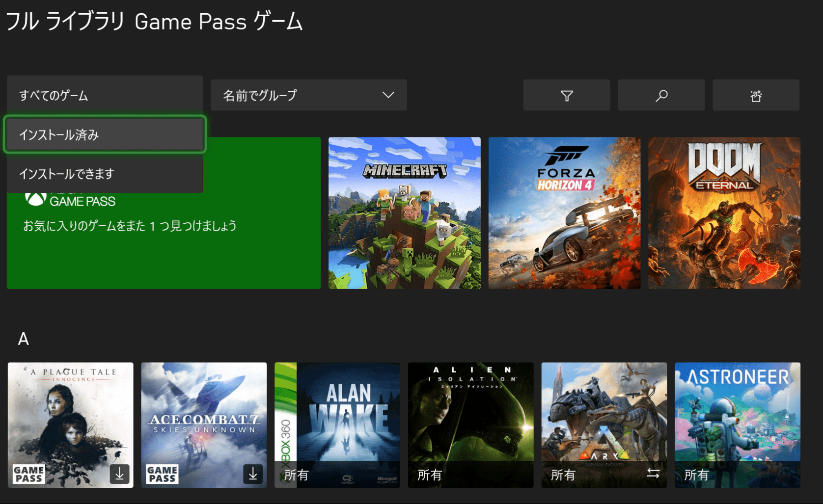This screenshot has width=823, height=504.
Task: Open the Alan Wake game tile
Action: pyautogui.click(x=337, y=425)
